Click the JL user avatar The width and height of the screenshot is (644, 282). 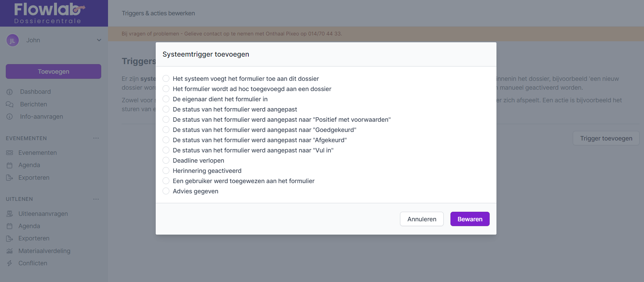[x=13, y=40]
